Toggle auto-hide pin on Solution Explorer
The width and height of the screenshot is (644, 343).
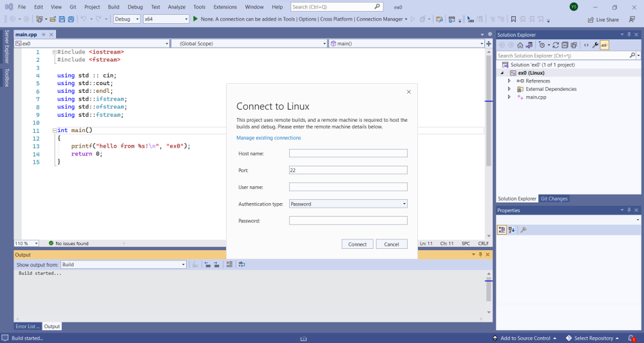tap(629, 35)
